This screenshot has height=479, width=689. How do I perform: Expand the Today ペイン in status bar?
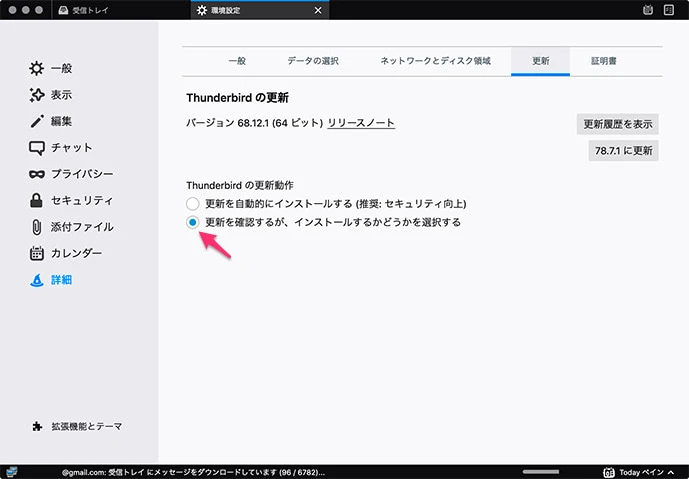(x=640, y=472)
